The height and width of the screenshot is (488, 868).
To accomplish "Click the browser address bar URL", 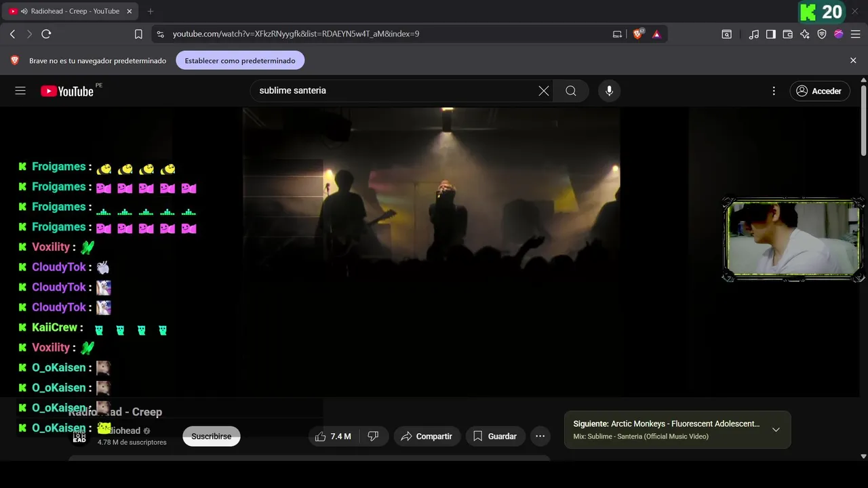I will [296, 34].
